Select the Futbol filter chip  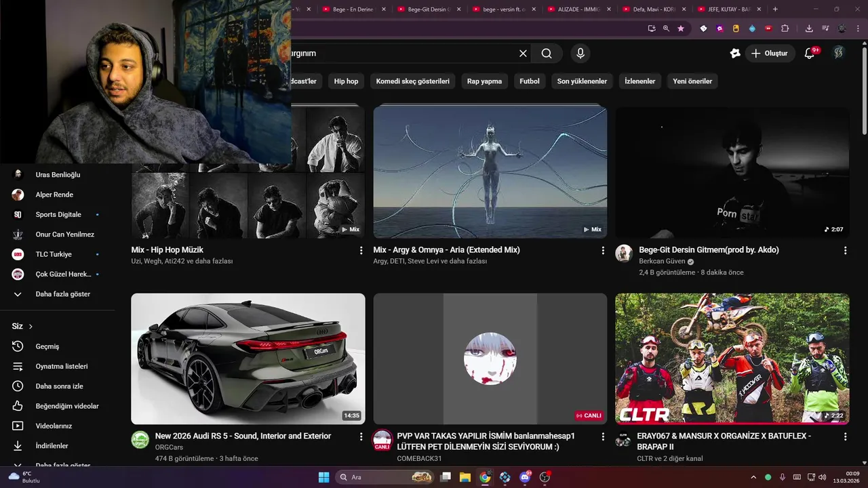click(530, 81)
